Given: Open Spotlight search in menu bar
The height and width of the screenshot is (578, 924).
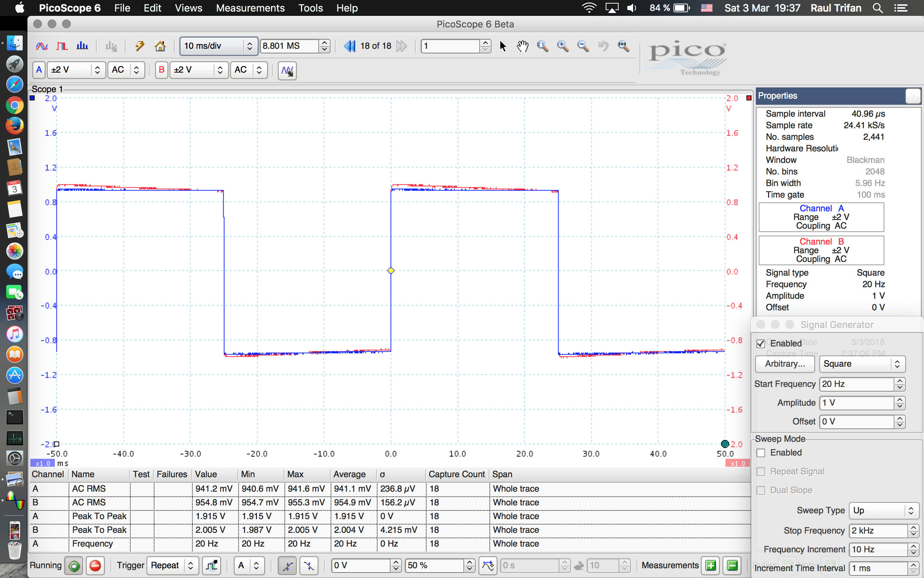Looking at the screenshot, I should click(x=878, y=8).
